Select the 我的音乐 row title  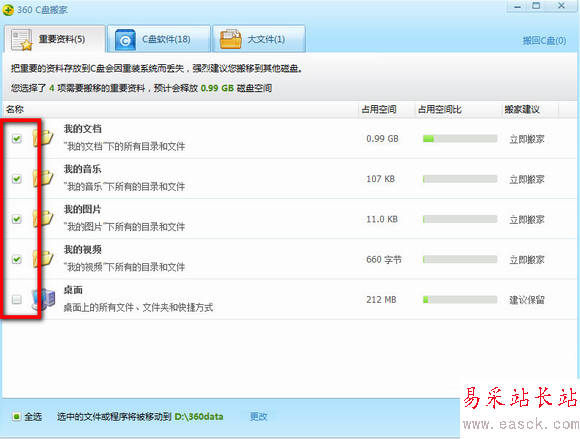tap(82, 169)
